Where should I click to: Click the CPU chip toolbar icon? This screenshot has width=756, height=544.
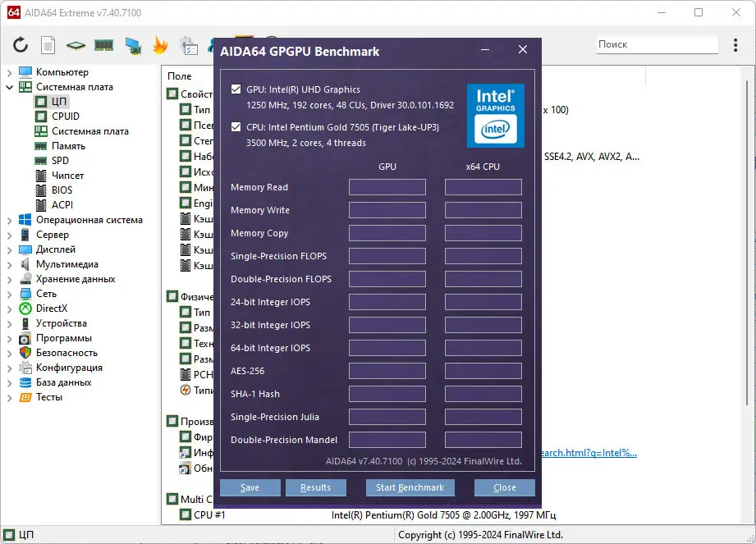click(76, 44)
